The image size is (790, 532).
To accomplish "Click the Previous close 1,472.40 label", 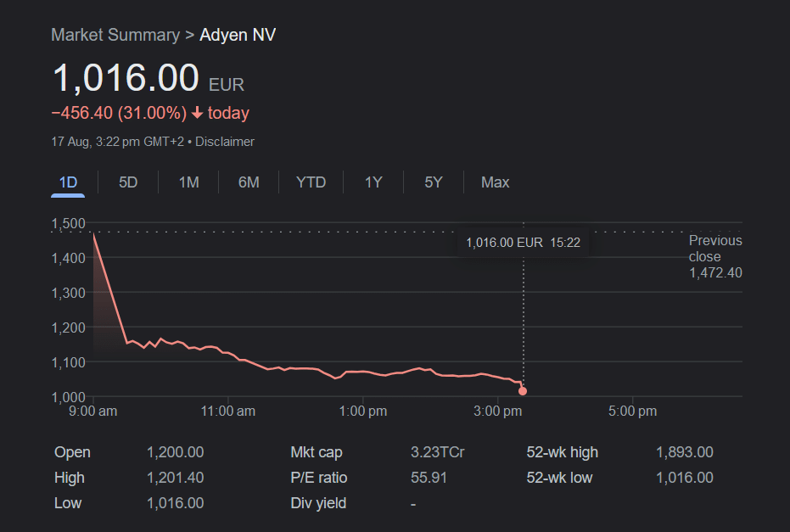I will (x=715, y=256).
